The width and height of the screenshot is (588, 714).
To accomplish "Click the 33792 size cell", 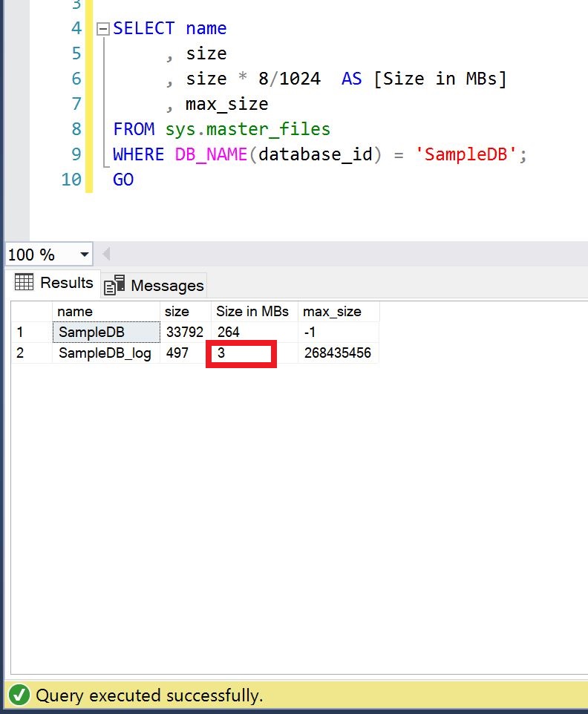I will coord(183,332).
